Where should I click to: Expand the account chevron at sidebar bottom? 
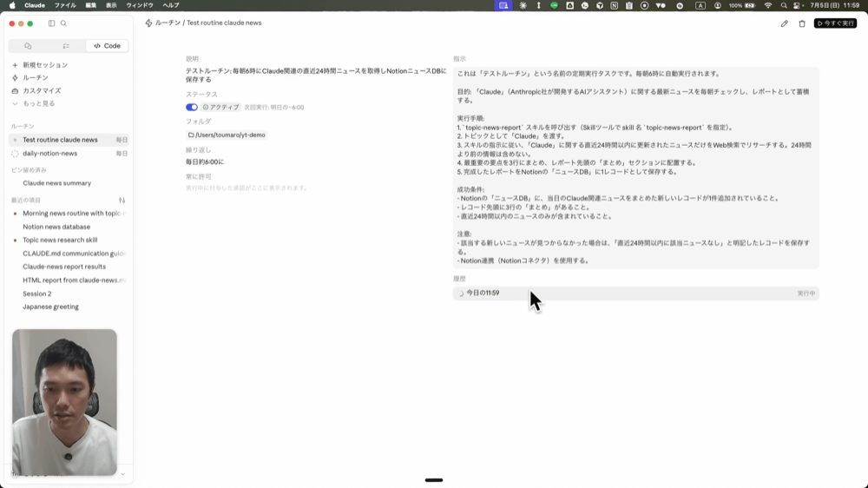click(x=123, y=474)
